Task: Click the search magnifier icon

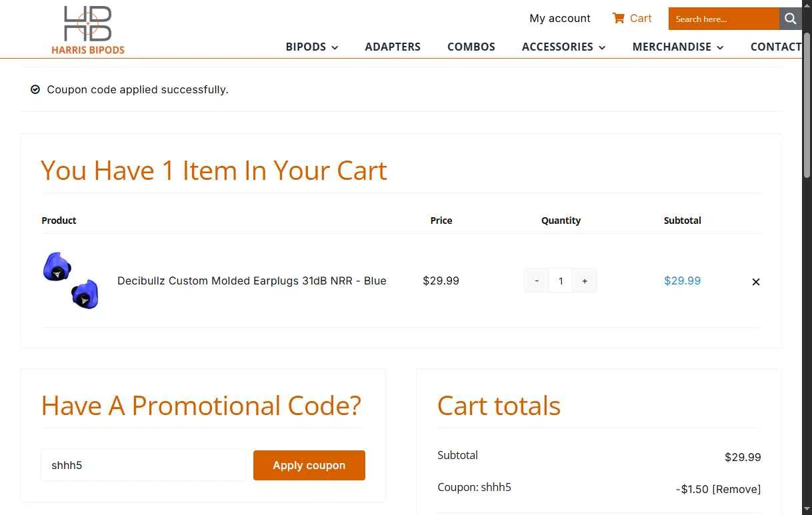Action: click(790, 19)
